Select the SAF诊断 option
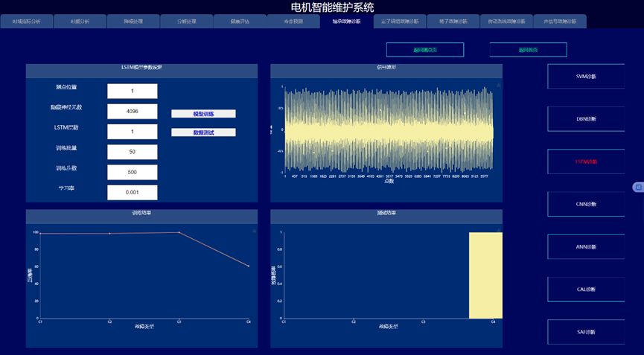This screenshot has width=644, height=355. tap(587, 332)
